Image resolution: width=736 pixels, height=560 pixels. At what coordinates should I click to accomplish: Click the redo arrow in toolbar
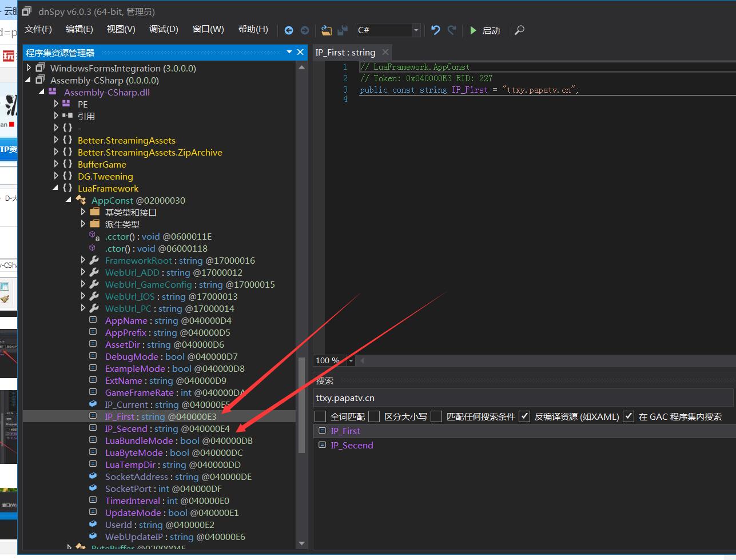click(452, 30)
